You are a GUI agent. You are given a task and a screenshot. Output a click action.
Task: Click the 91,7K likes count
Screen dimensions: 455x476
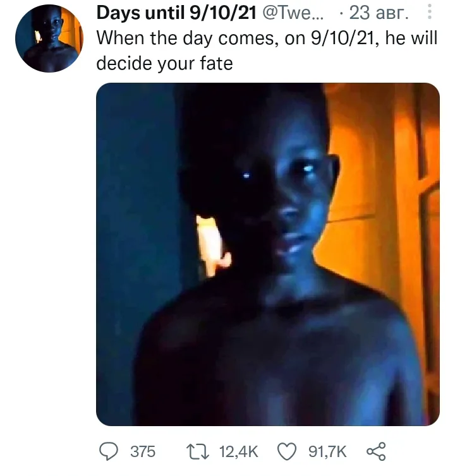327,451
